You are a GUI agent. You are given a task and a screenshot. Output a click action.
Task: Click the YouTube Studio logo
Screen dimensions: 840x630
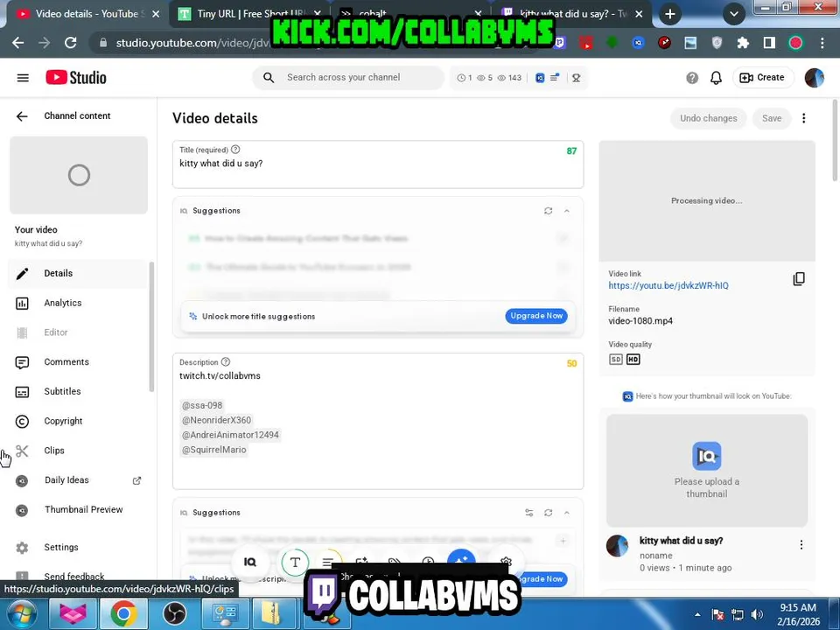click(x=76, y=78)
